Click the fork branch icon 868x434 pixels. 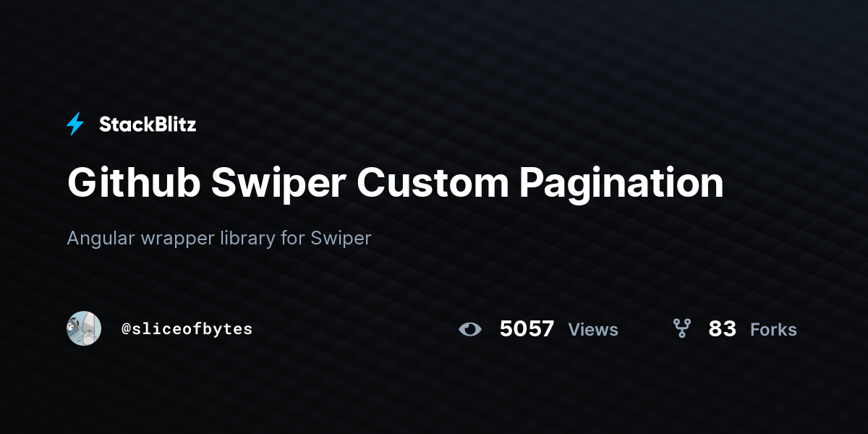pos(681,329)
